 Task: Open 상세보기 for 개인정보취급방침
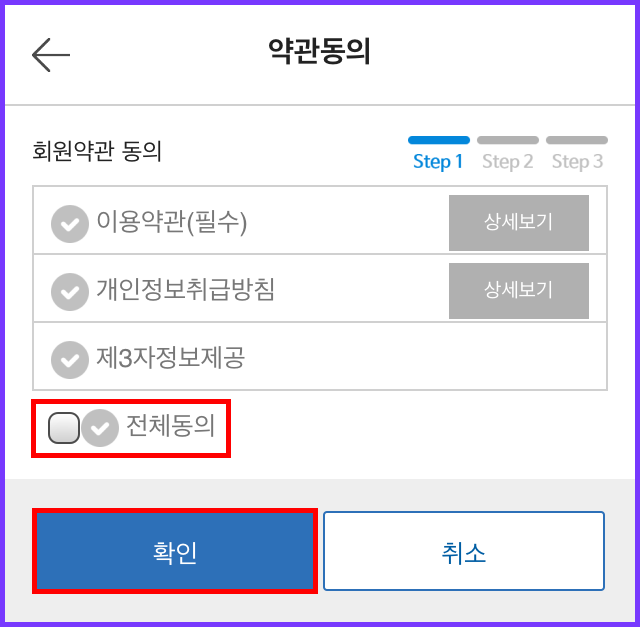pyautogui.click(x=518, y=291)
